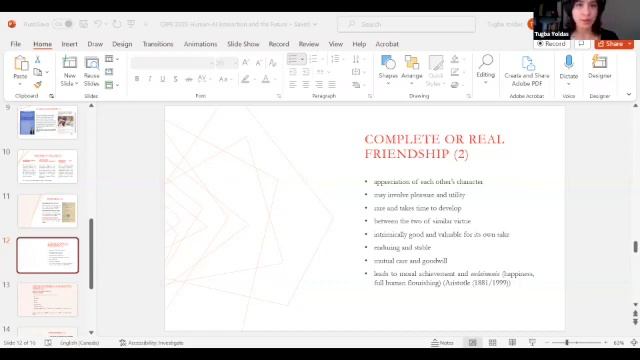This screenshot has height=360, width=640.
Task: Click the Record button next to the Share button
Action: coord(551,44)
